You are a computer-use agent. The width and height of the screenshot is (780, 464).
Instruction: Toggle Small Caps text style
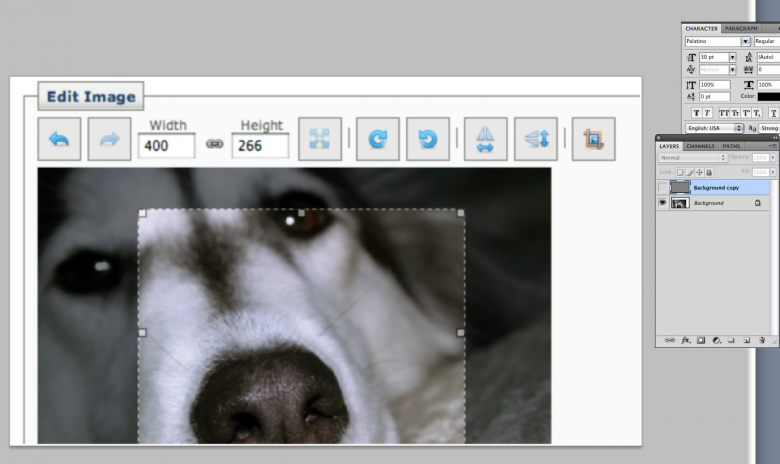(735, 113)
